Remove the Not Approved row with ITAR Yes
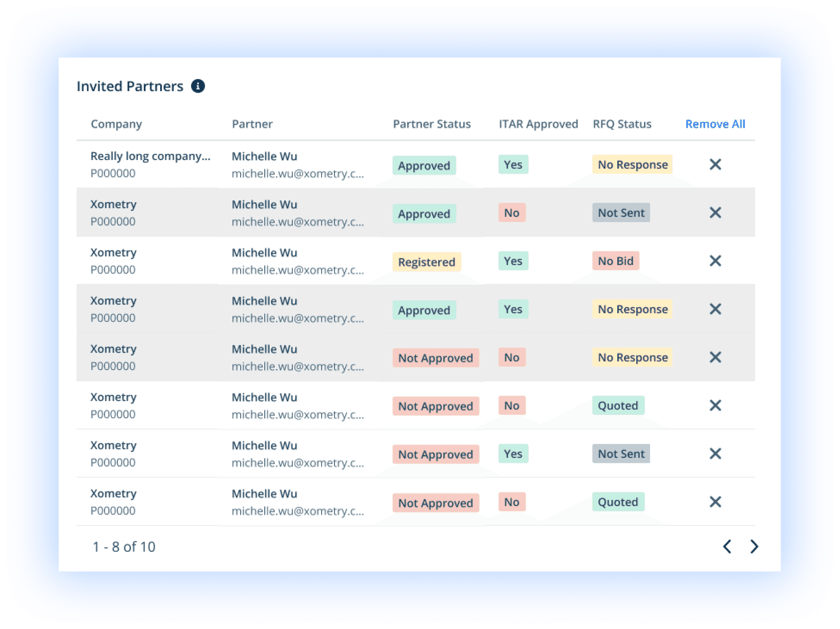This screenshot has width=840, height=629. coord(715,454)
